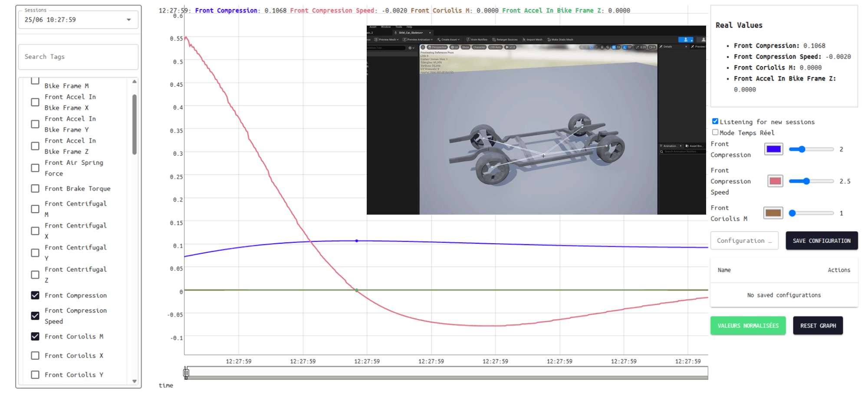This screenshot has width=868, height=408.
Task: Enable Mode Temps Réel
Action: pos(715,132)
